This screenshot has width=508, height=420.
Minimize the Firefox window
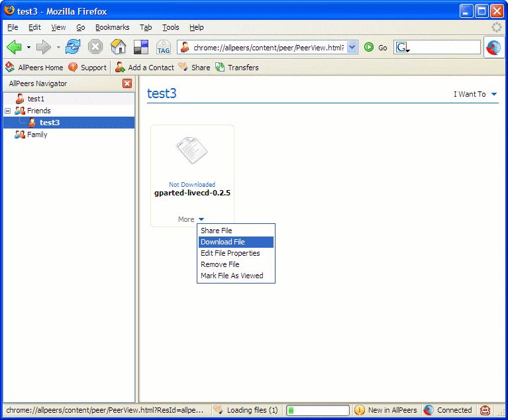pos(466,11)
